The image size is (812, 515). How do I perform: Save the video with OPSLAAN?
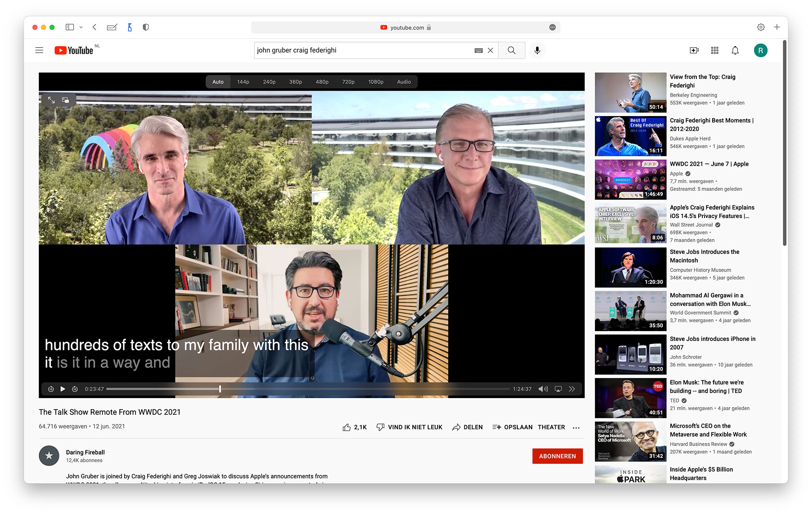tap(512, 427)
